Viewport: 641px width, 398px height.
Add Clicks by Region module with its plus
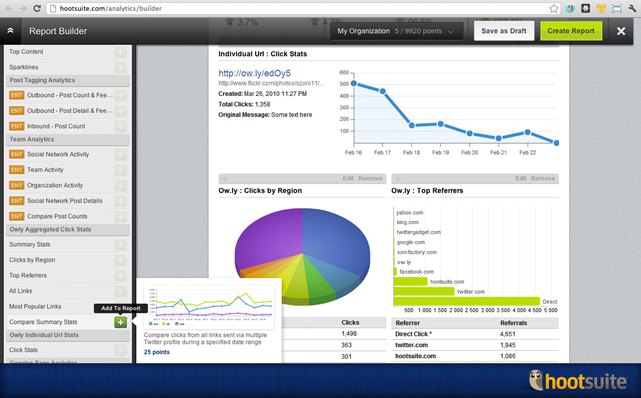coord(121,260)
